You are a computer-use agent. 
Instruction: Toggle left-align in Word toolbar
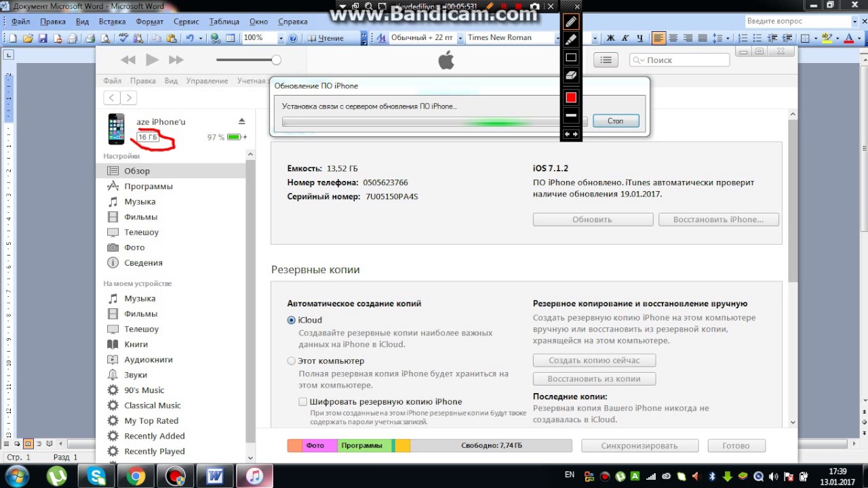coord(658,38)
